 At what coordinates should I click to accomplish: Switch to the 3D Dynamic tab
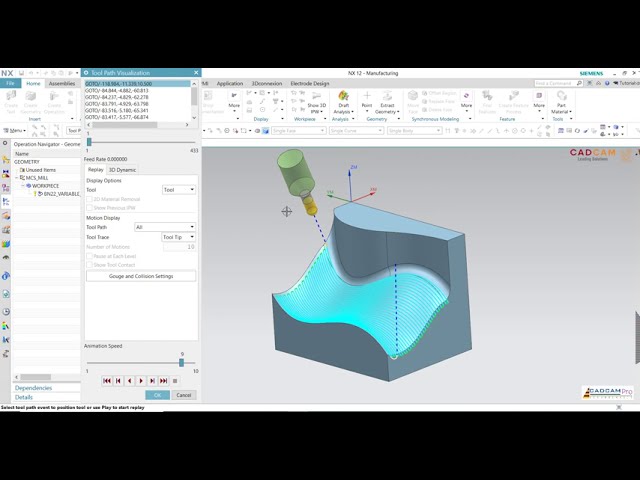coord(122,170)
